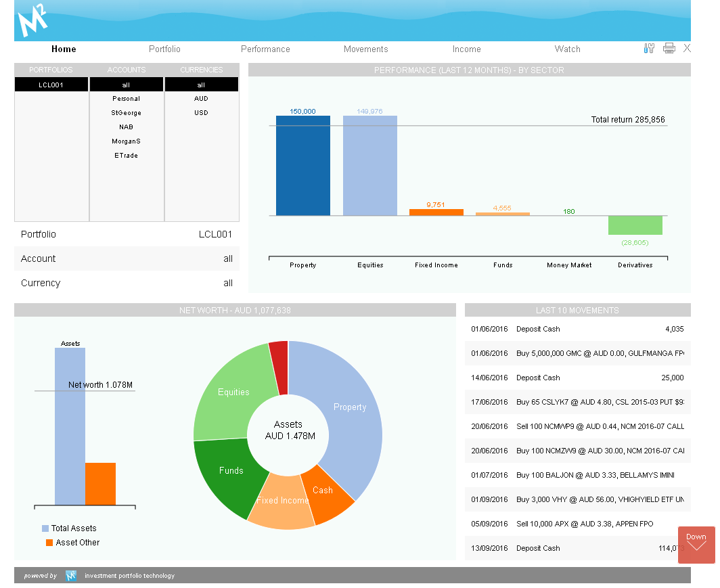Select the StGeorge account
720x588 pixels.
pos(126,113)
